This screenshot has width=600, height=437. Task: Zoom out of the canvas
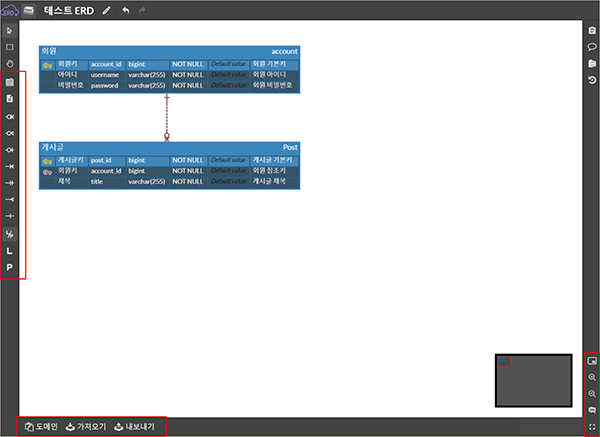[592, 394]
